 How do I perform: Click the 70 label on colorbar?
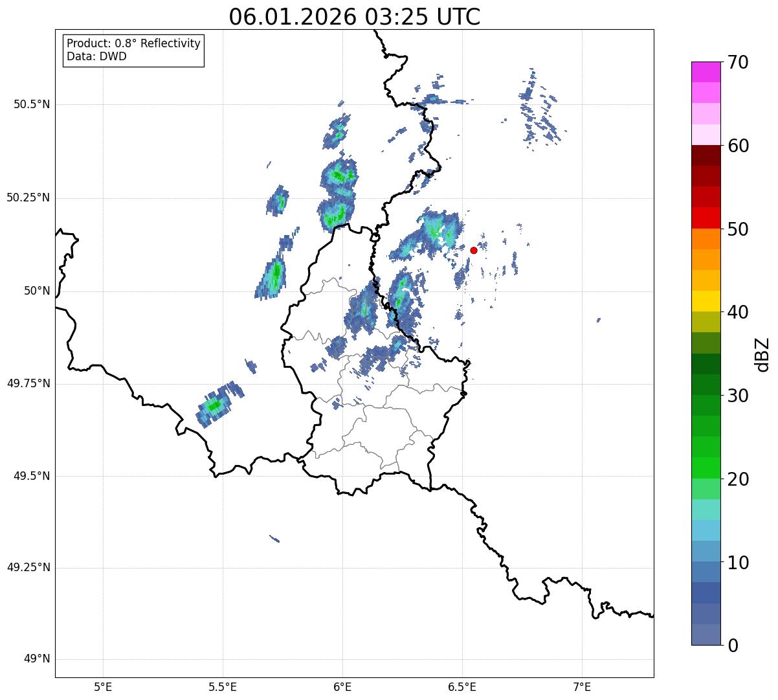(738, 62)
